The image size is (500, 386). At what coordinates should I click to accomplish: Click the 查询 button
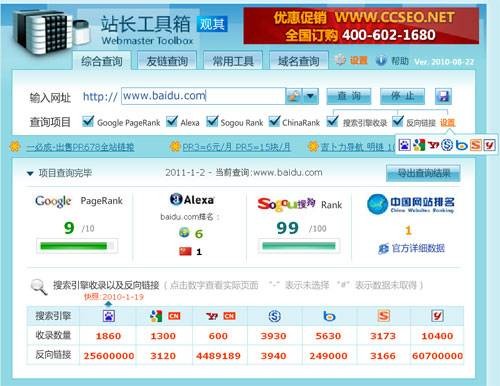click(349, 96)
